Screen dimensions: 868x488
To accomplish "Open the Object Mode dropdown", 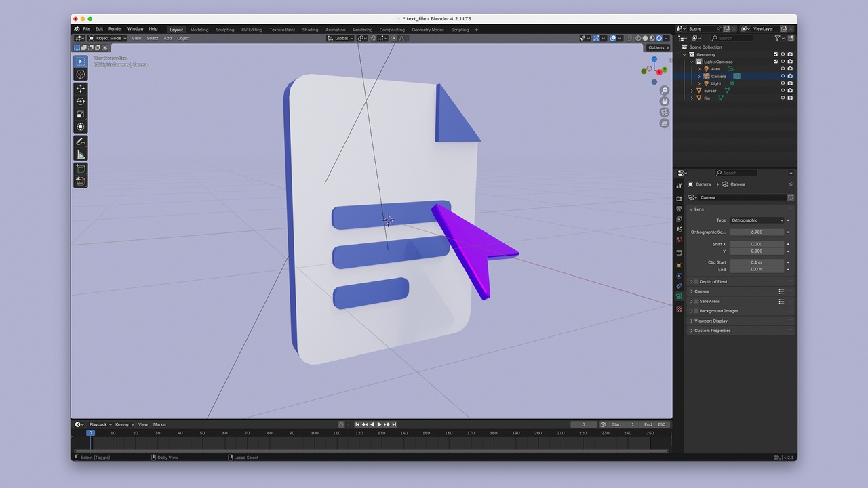I will click(107, 38).
